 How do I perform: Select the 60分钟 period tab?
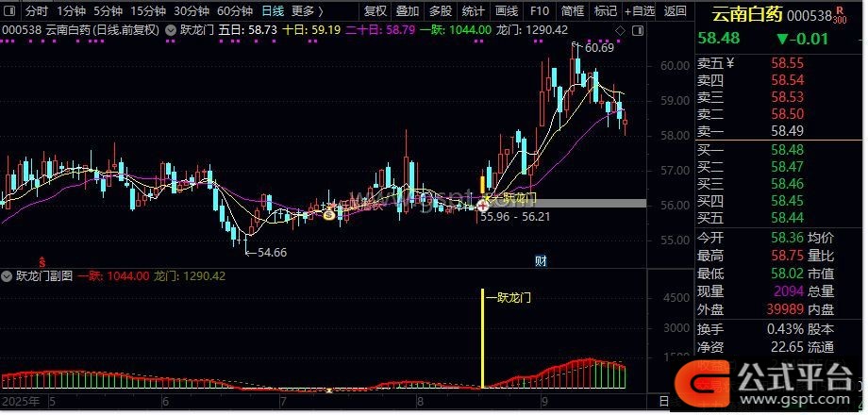(x=235, y=11)
